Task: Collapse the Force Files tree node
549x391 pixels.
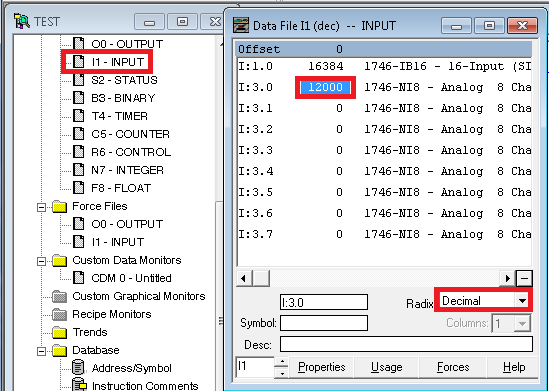Action: click(x=41, y=207)
